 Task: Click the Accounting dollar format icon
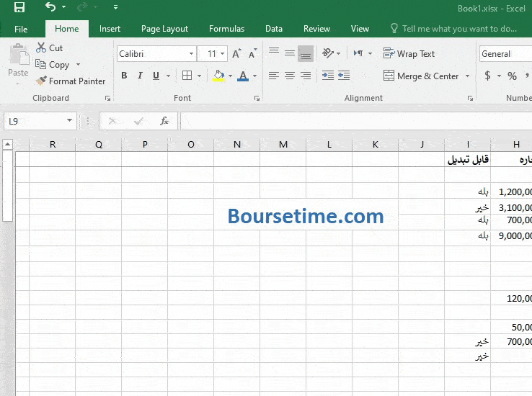tap(487, 76)
